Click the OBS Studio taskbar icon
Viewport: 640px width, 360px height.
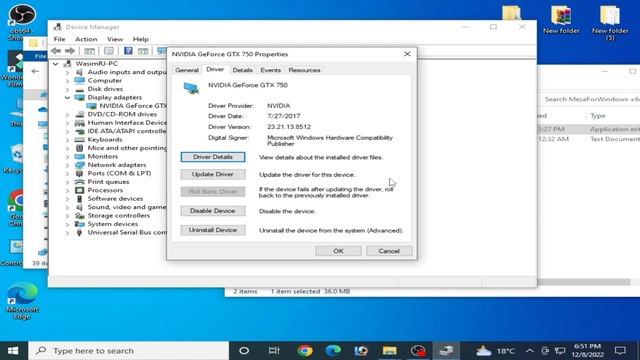(418, 351)
